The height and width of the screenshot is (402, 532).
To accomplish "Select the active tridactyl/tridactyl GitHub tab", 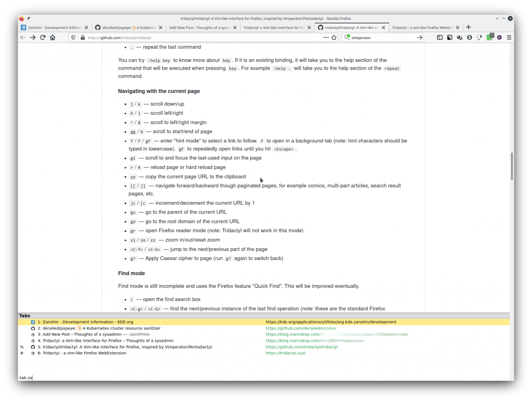I will click(x=352, y=28).
